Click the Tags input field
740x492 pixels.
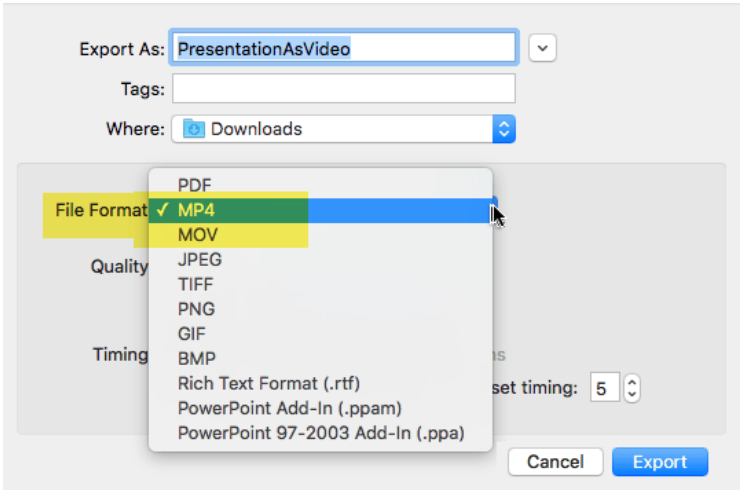click(x=343, y=89)
